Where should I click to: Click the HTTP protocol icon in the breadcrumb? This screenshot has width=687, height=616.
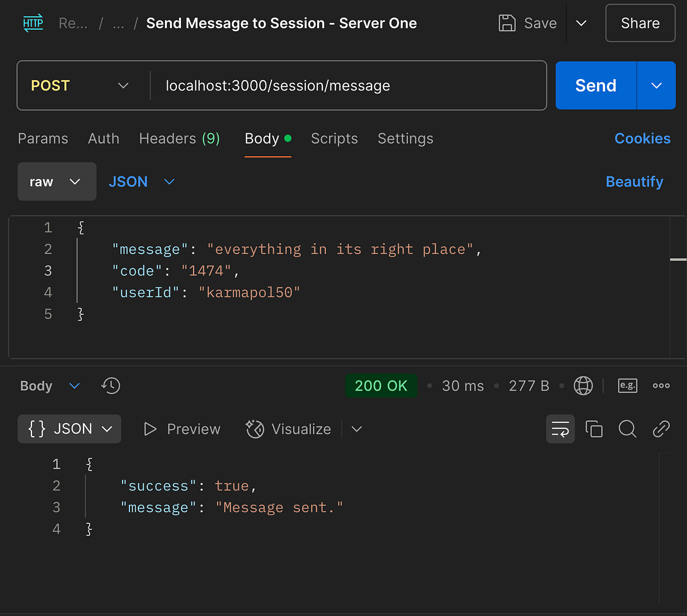coord(33,23)
